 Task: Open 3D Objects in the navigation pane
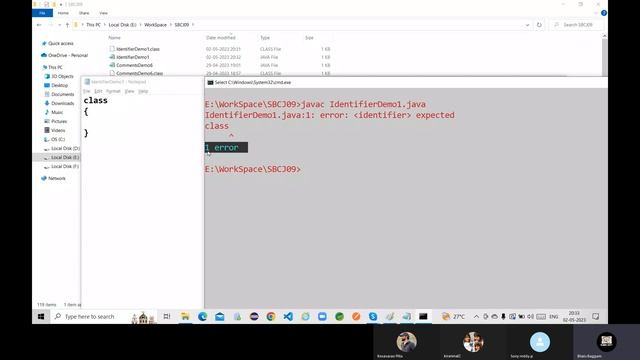pos(62,76)
